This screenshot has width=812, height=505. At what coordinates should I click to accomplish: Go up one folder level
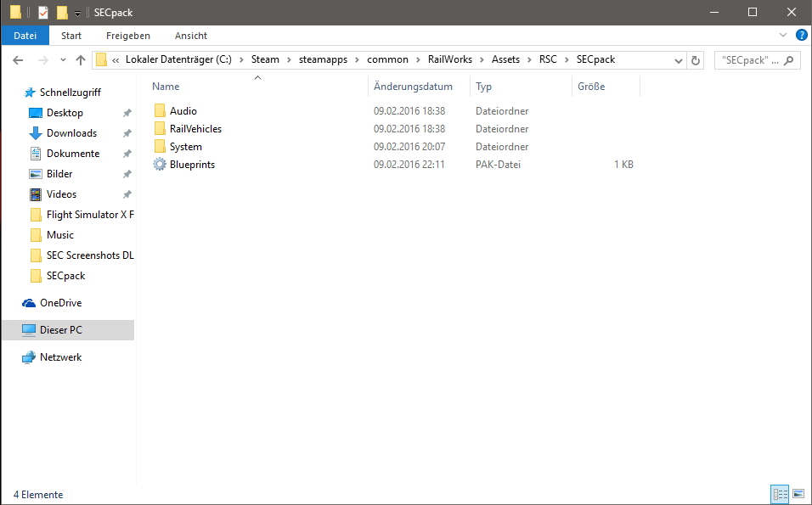point(81,60)
